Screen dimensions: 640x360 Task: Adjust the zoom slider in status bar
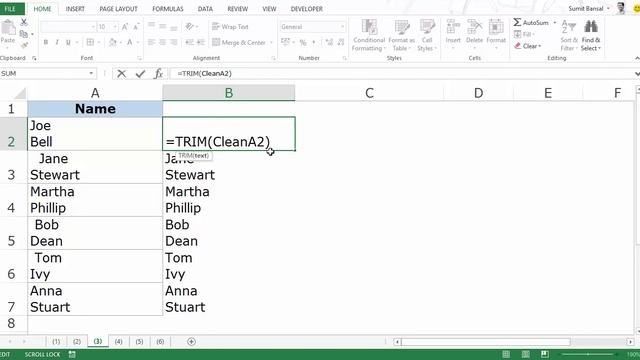pos(588,354)
